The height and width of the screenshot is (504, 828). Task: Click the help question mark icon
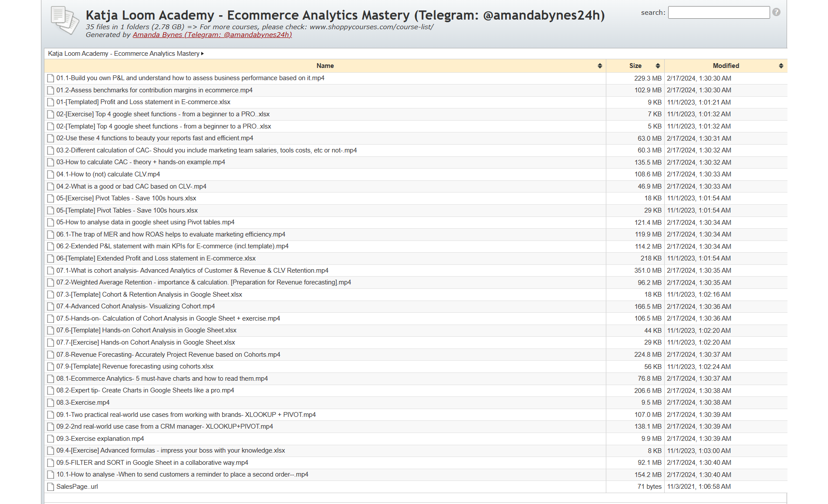click(x=776, y=12)
